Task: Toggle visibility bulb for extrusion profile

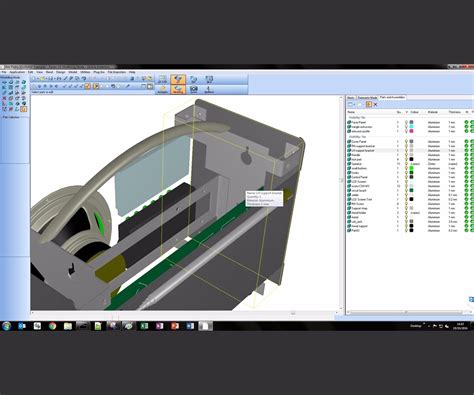Action: pyautogui.click(x=406, y=131)
